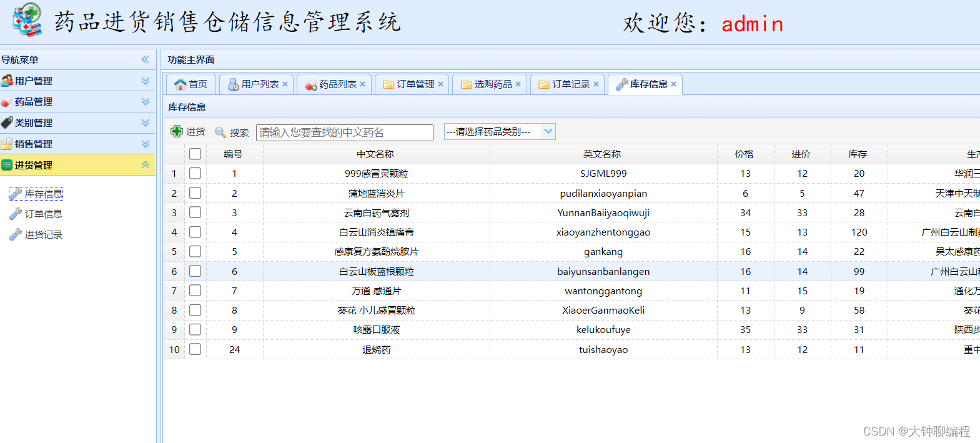This screenshot has width=980, height=443.
Task: Expand the 销售管理 accordion section
Action: tap(146, 144)
